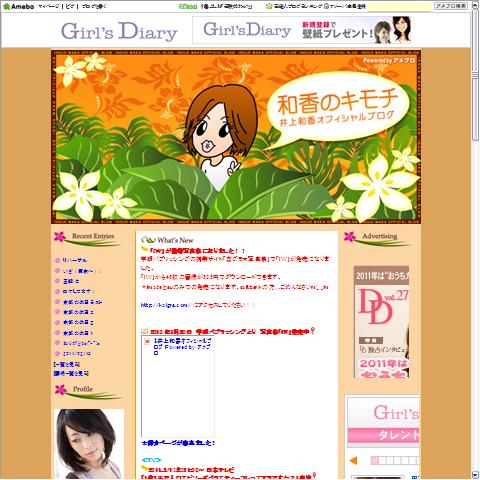
Task: Click the orange left arrow in the carousel
Action: [x=353, y=461]
